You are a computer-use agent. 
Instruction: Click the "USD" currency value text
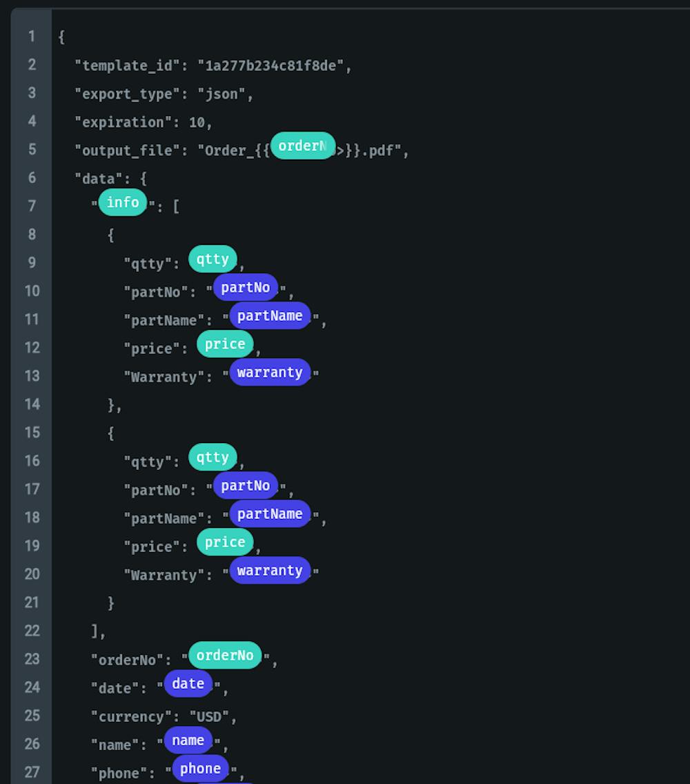(209, 717)
